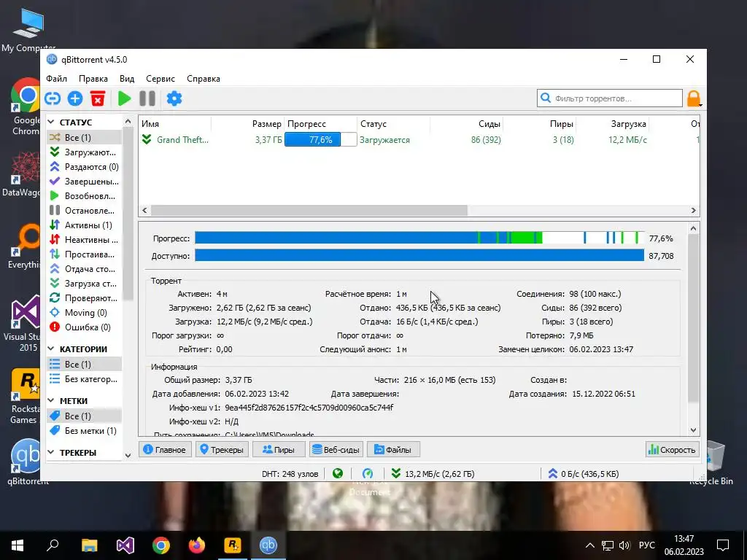Switch to the Файлы tab

(393, 449)
